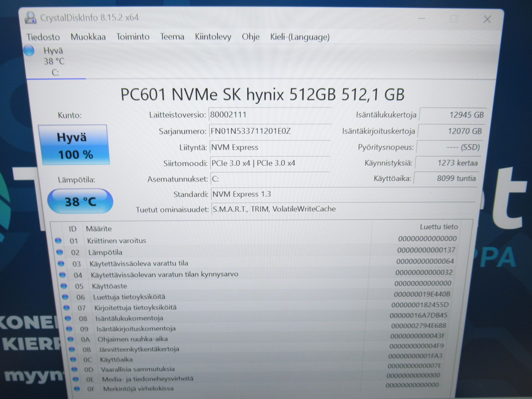The image size is (532, 399).
Task: Click the CrystalDiskInfo app icon in title bar
Action: (30, 18)
